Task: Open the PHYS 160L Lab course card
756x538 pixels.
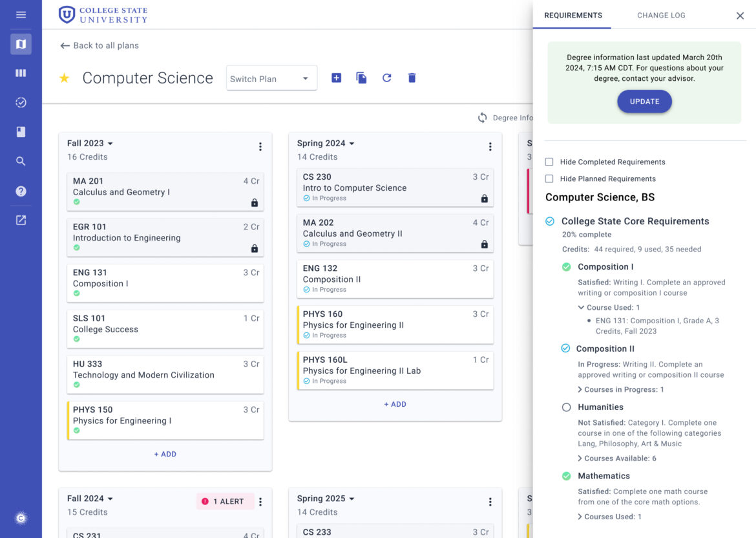Action: pyautogui.click(x=395, y=370)
